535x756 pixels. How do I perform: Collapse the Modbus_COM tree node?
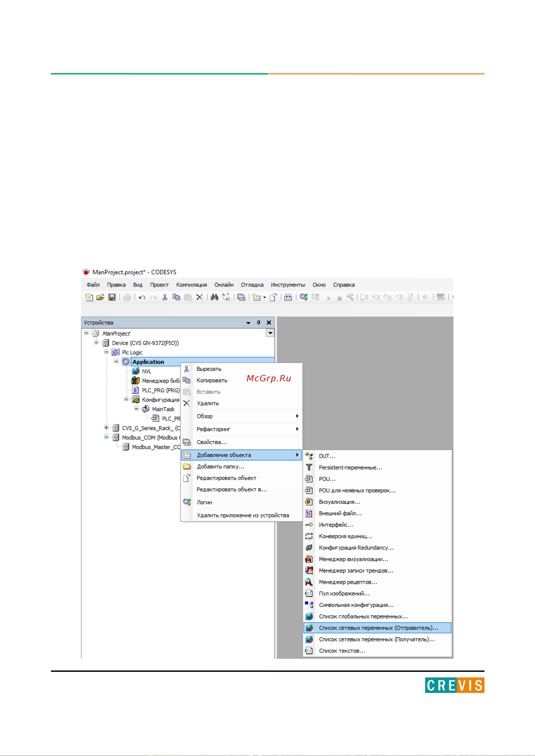[x=106, y=437]
